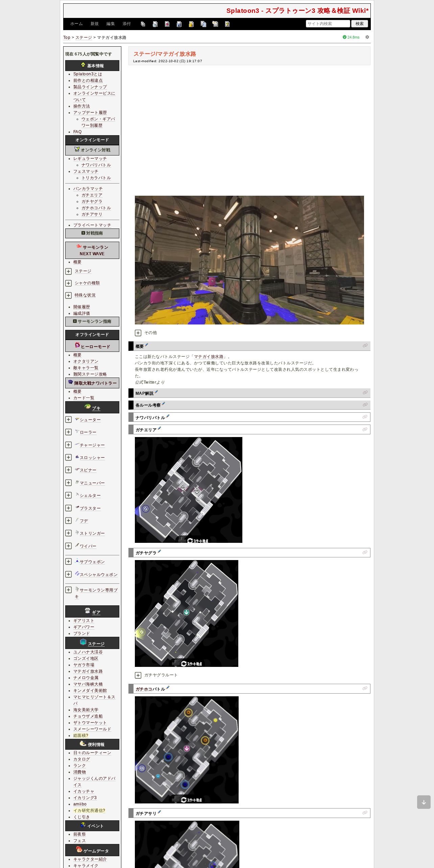Image resolution: width=434 pixels, height=868 pixels.
Task: Edit the MAP解説 section via pencil icon
Action: (x=156, y=392)
